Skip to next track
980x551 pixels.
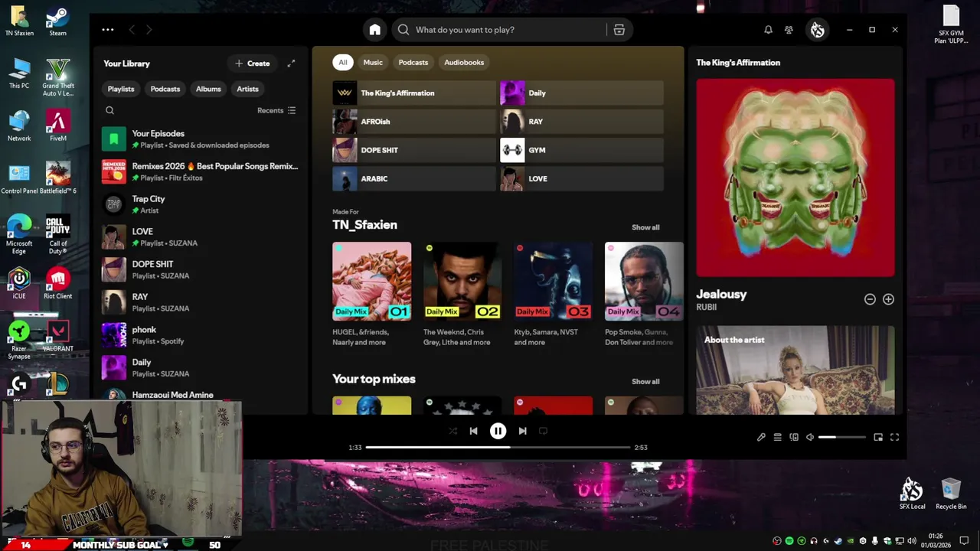522,431
